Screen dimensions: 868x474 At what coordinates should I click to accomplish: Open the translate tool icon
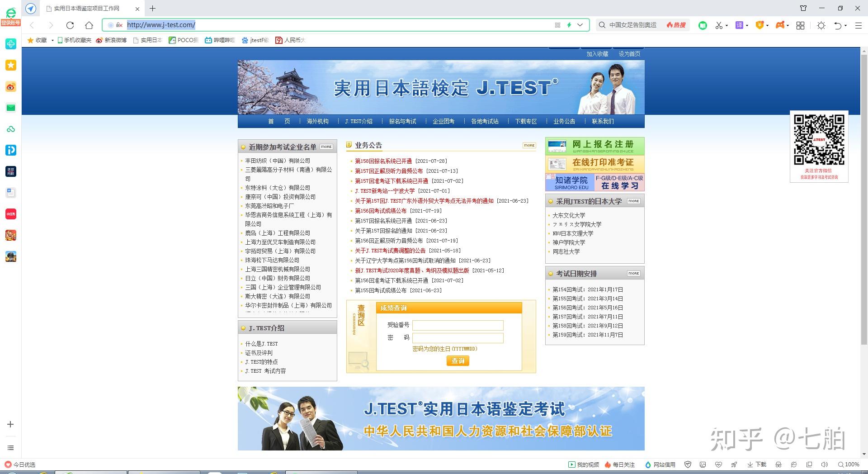(x=739, y=25)
